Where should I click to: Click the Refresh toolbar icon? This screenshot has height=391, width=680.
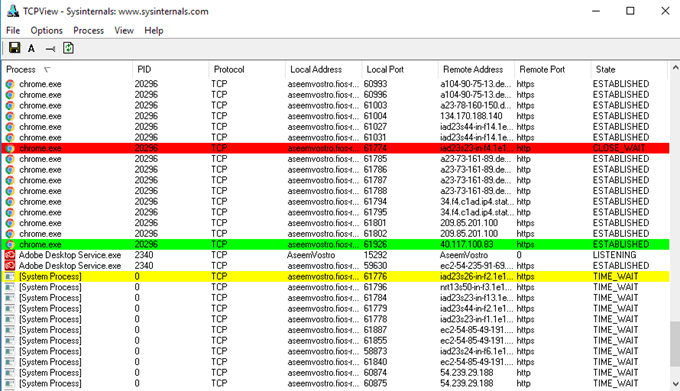(x=69, y=48)
